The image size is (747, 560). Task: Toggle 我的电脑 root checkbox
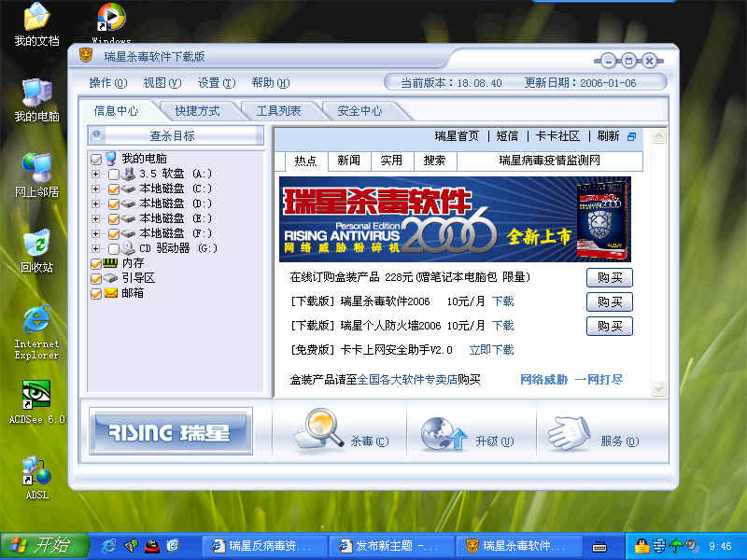96,159
